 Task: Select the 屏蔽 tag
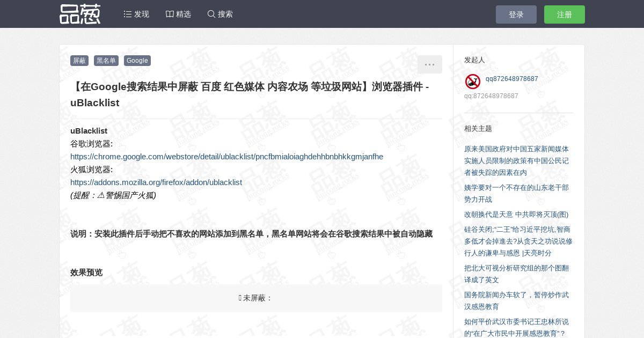tap(79, 61)
